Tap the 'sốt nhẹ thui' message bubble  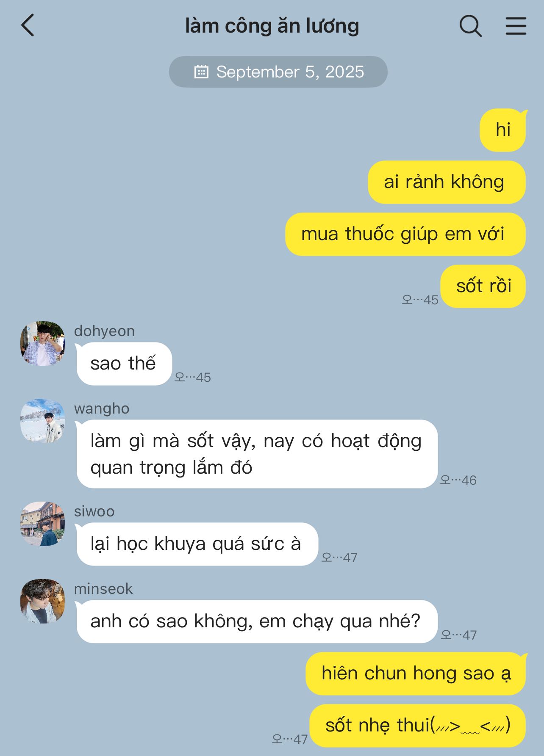click(x=418, y=726)
